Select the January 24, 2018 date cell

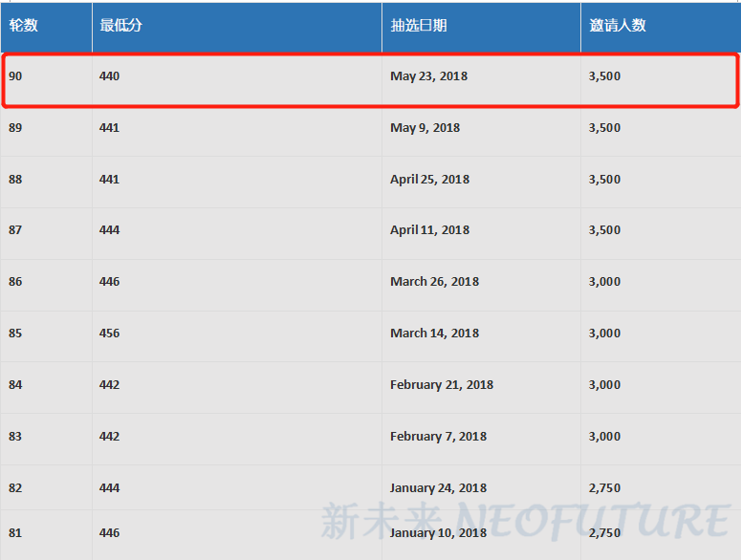[x=438, y=488]
